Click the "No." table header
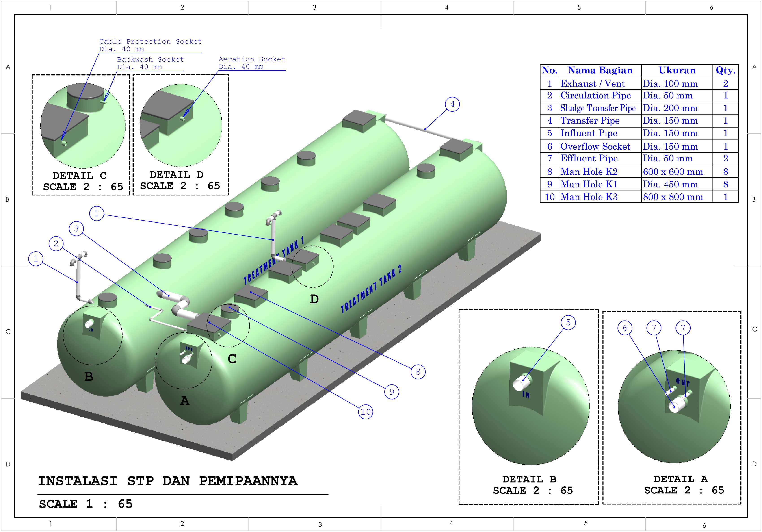The width and height of the screenshot is (762, 532). pyautogui.click(x=550, y=70)
